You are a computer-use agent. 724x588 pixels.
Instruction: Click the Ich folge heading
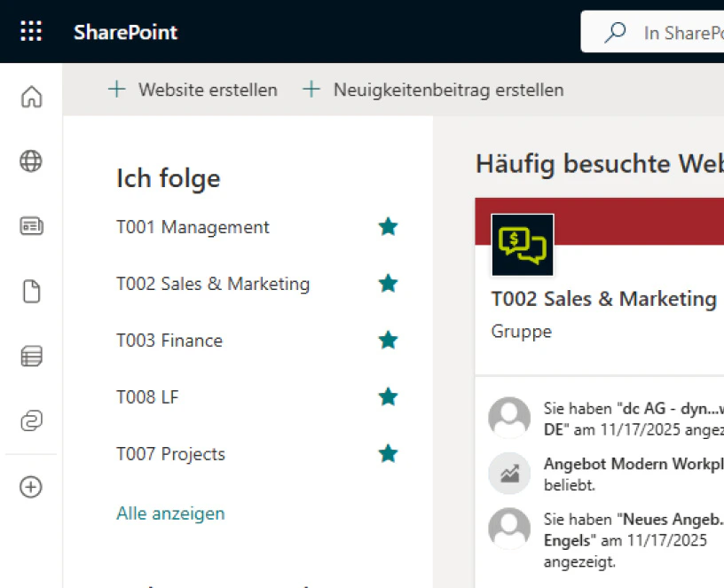168,178
